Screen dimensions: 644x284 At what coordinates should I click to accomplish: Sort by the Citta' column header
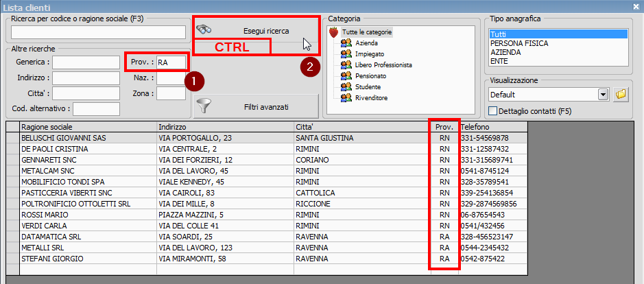[x=361, y=127]
